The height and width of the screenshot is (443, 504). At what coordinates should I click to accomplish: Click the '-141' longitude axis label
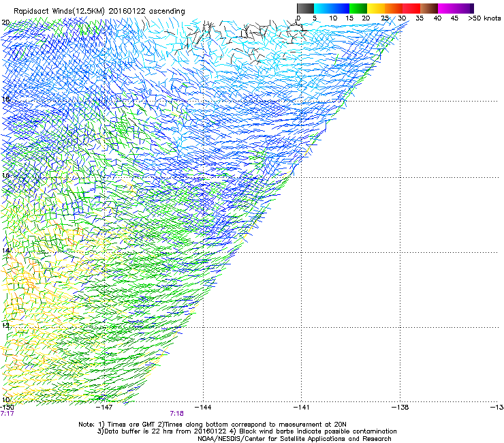point(301,408)
